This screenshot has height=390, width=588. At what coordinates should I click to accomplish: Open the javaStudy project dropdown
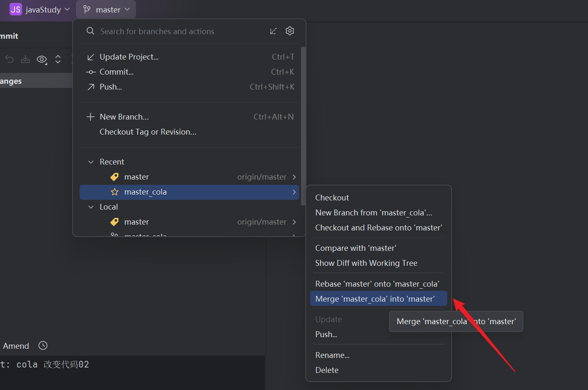pyautogui.click(x=40, y=9)
